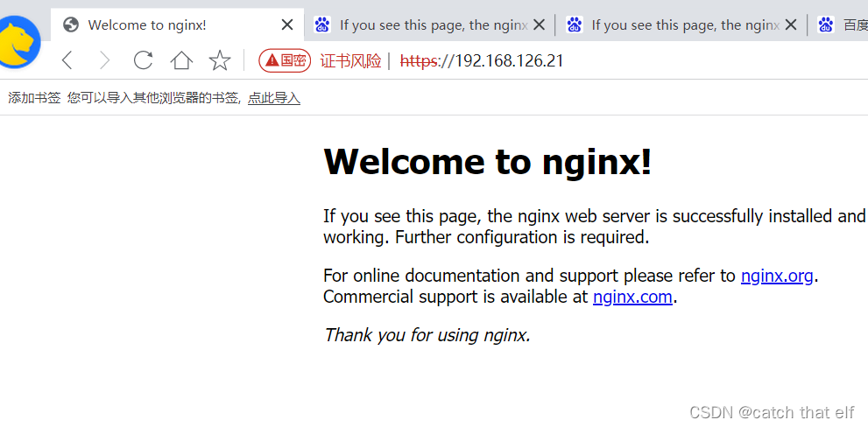Viewport: 868px width, 427px height.
Task: Click the browser back arrow
Action: [x=67, y=59]
